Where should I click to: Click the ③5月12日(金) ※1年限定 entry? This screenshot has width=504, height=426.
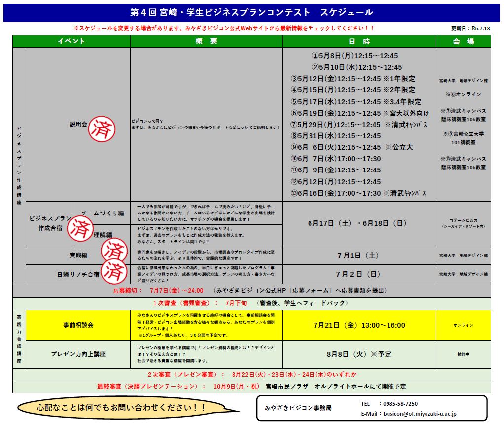pyautogui.click(x=352, y=79)
